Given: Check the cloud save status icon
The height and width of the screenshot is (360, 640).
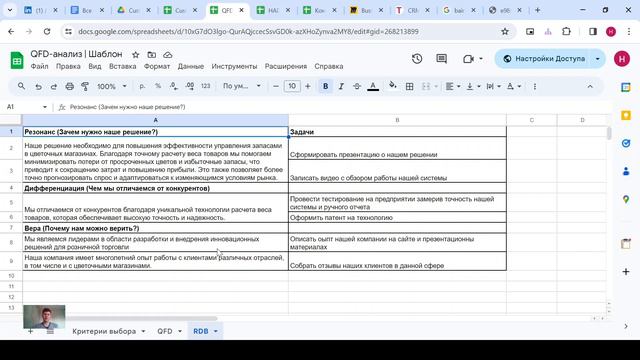Looking at the screenshot, I should click(x=167, y=55).
